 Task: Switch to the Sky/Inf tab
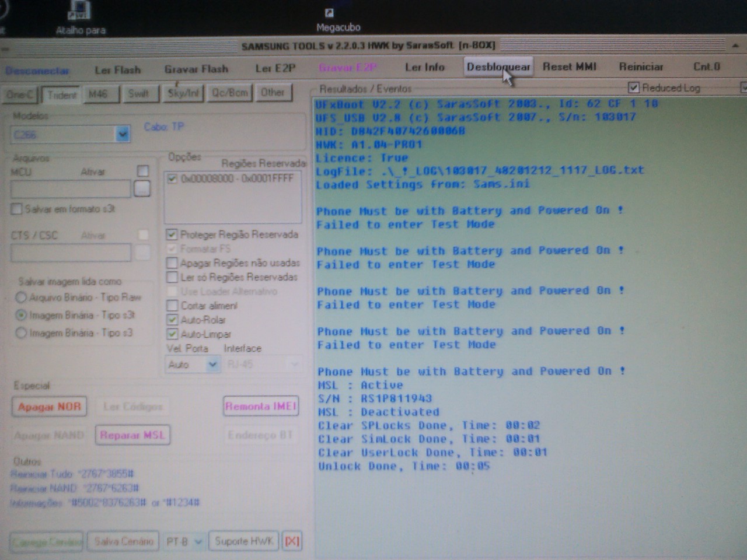pos(183,93)
